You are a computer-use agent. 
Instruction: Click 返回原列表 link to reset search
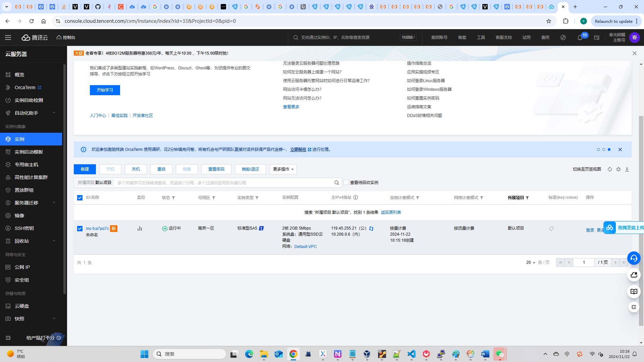coord(391,212)
